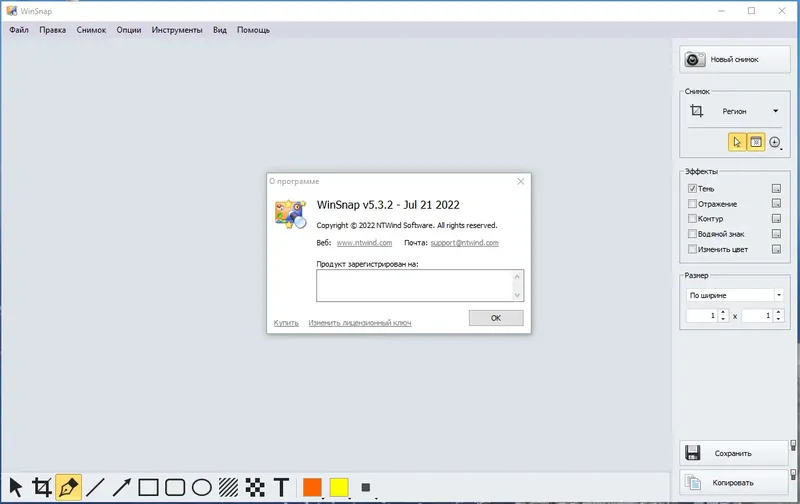Viewport: 800px width, 504px height.
Task: Open the Файл menu
Action: (19, 30)
